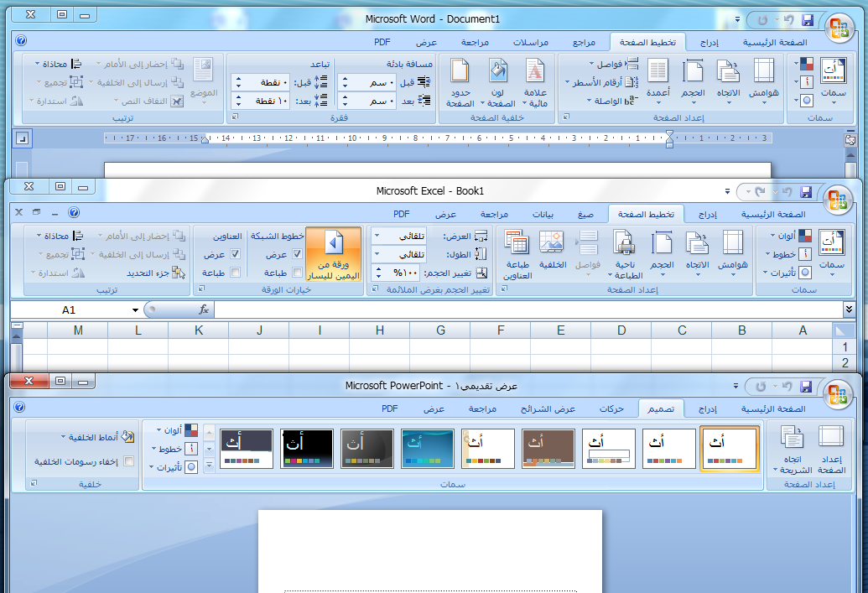Click PowerPoint's Page Setup (إعداد الصفحة) button
Image resolution: width=868 pixels, height=593 pixels.
tap(831, 450)
